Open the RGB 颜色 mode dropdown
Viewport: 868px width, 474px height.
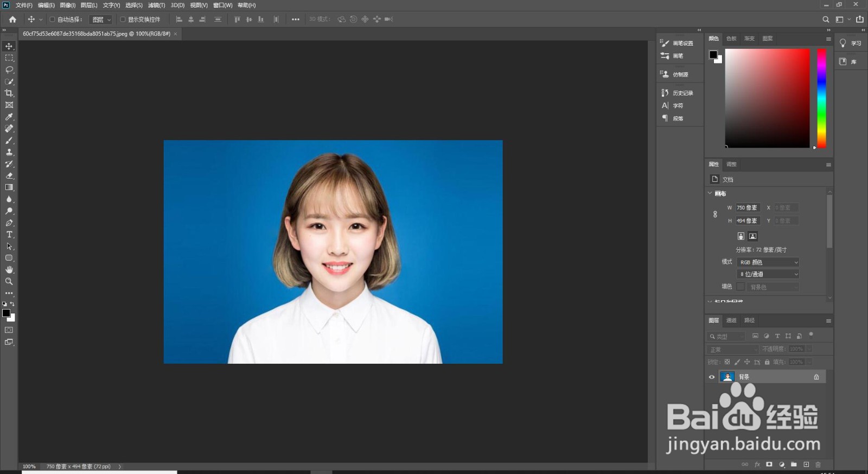coord(768,262)
